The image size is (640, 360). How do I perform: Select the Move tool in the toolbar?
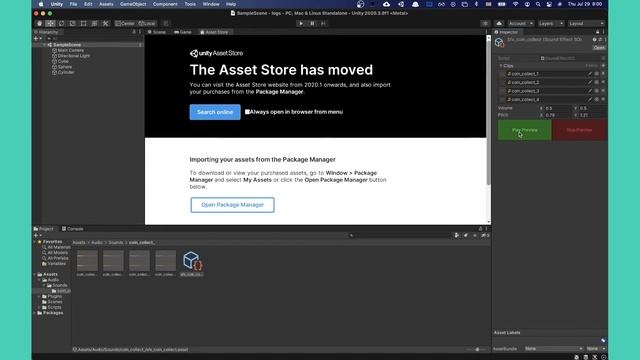[50, 24]
